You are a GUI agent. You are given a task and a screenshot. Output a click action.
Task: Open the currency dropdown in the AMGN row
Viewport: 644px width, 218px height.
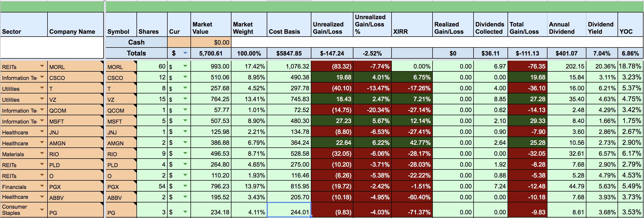185,142
